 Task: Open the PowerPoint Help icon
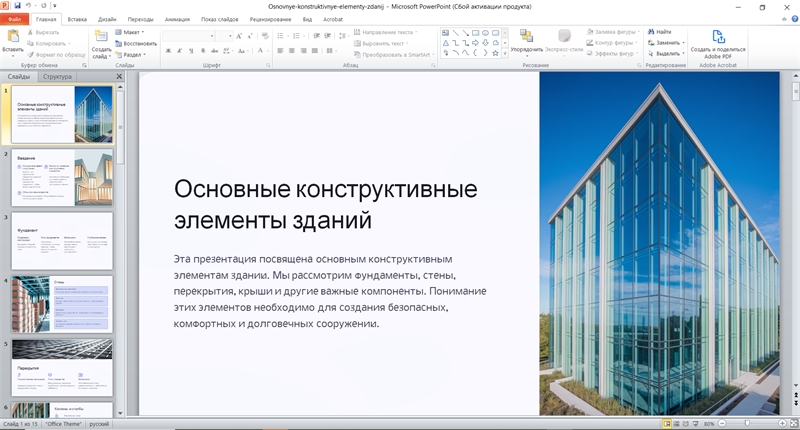[794, 19]
